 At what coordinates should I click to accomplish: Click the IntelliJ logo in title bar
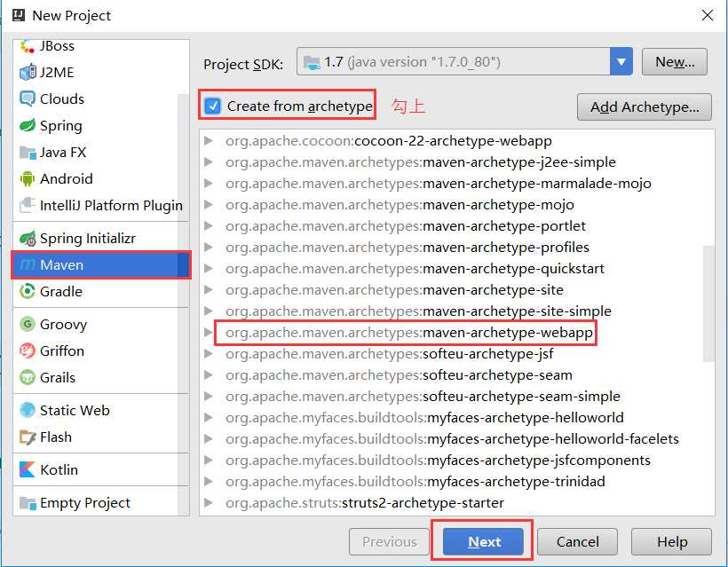coord(19,15)
